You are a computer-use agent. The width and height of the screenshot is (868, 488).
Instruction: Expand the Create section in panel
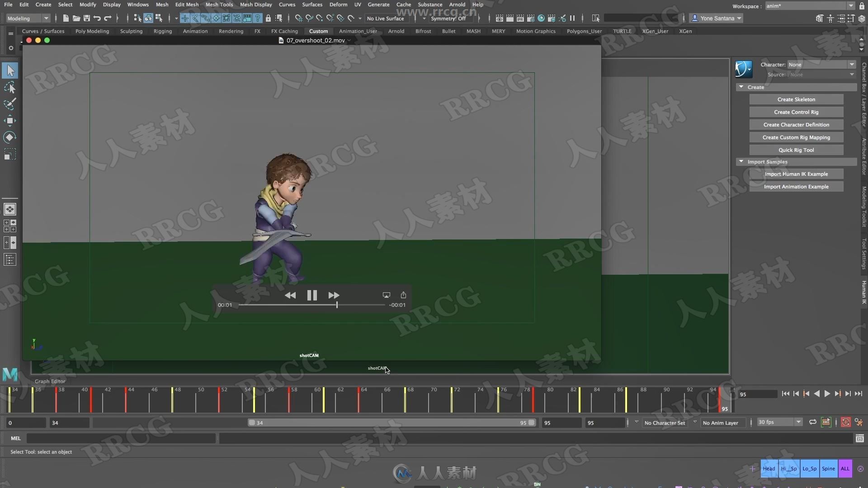(x=741, y=86)
